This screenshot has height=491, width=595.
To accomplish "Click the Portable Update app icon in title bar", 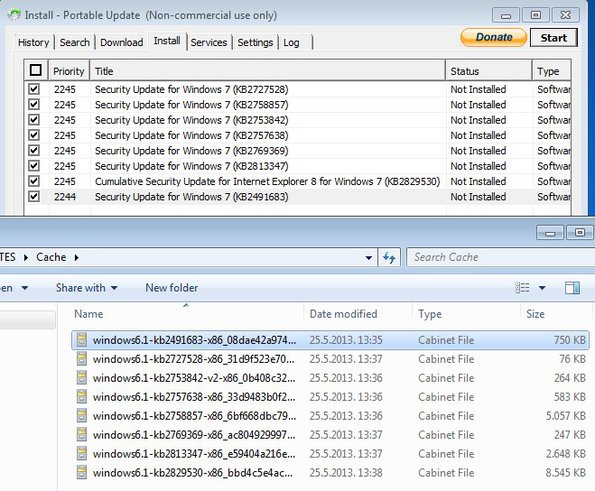I will coord(14,15).
